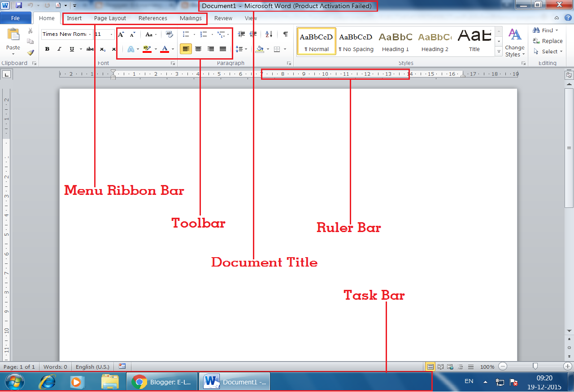
Task: Click the Sort icon in Paragraph group
Action: click(x=270, y=34)
